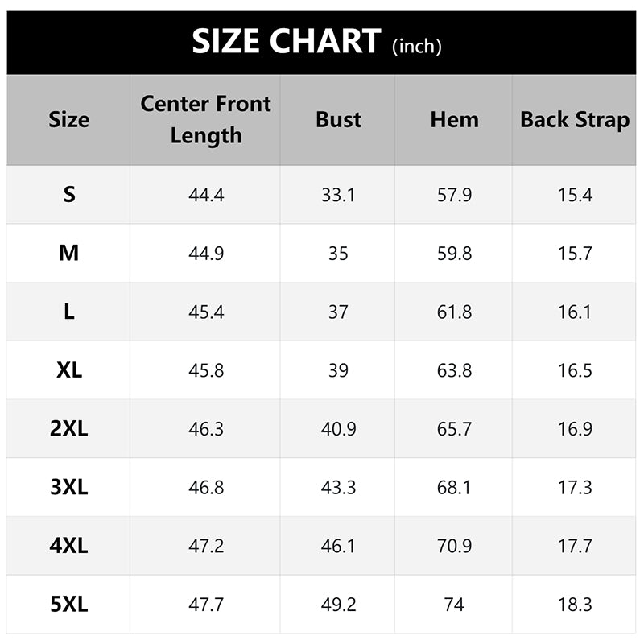Select the M size row label

69,253
